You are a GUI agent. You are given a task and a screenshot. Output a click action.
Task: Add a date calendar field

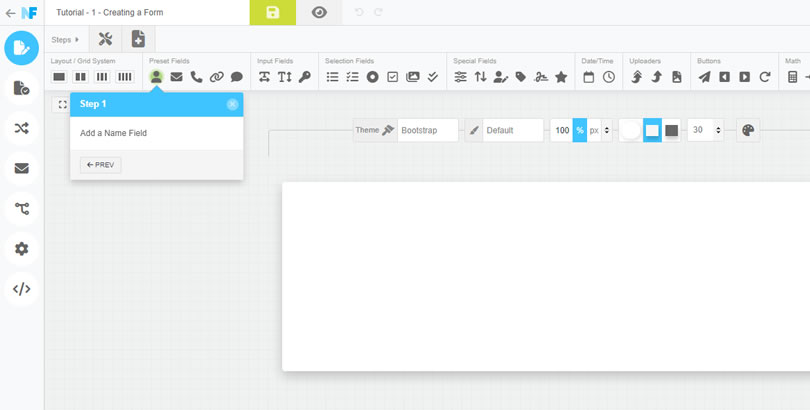coord(588,77)
